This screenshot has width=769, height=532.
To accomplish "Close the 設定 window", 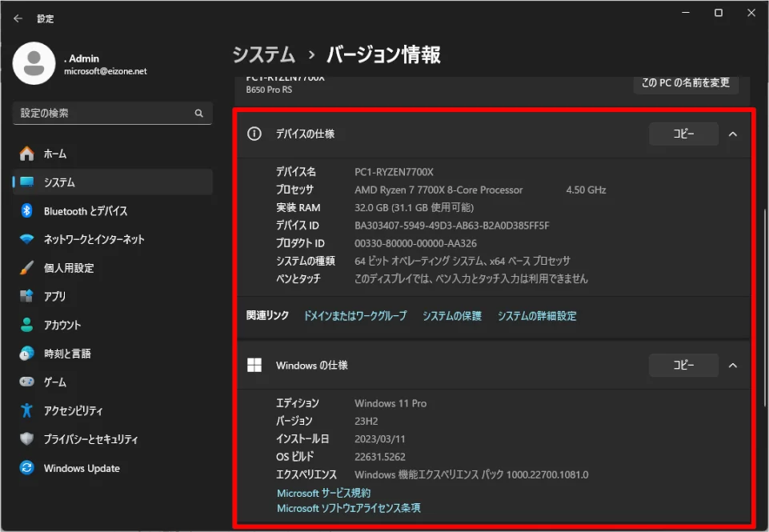I will 751,13.
